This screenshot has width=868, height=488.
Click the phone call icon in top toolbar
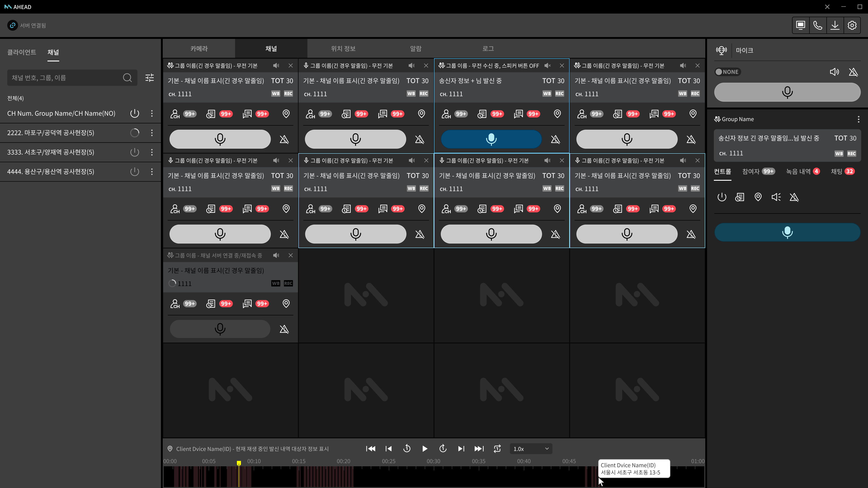(x=818, y=25)
